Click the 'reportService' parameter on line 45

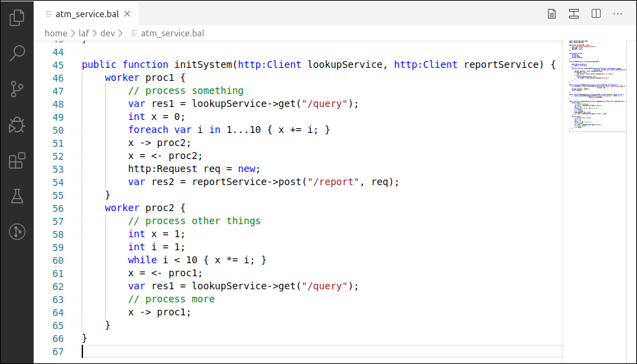501,64
